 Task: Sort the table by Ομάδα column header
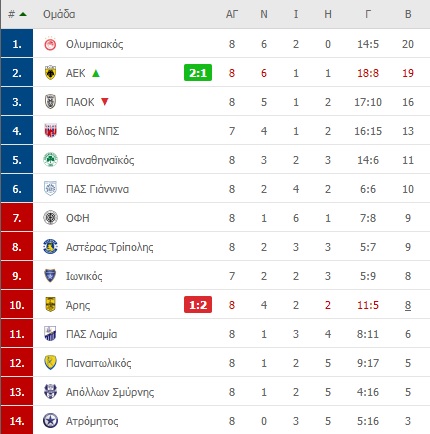[59, 14]
